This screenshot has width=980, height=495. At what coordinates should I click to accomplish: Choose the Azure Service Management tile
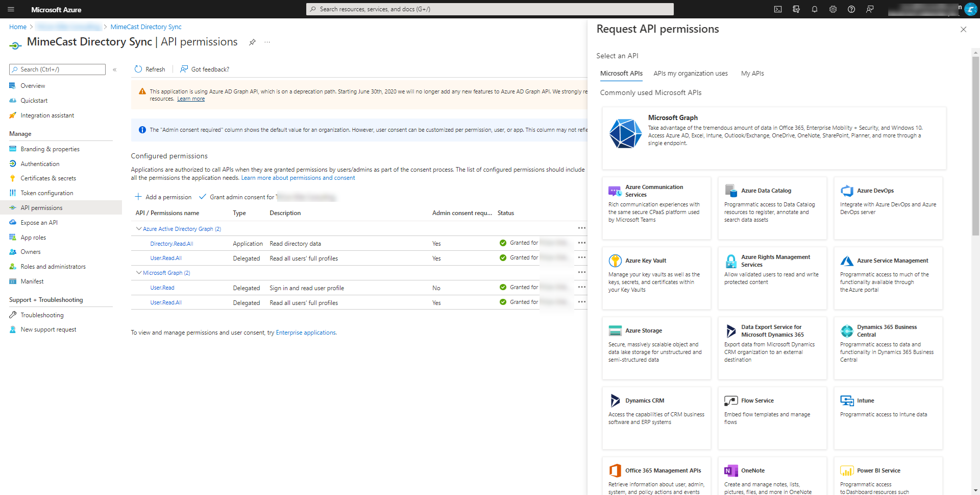point(888,278)
